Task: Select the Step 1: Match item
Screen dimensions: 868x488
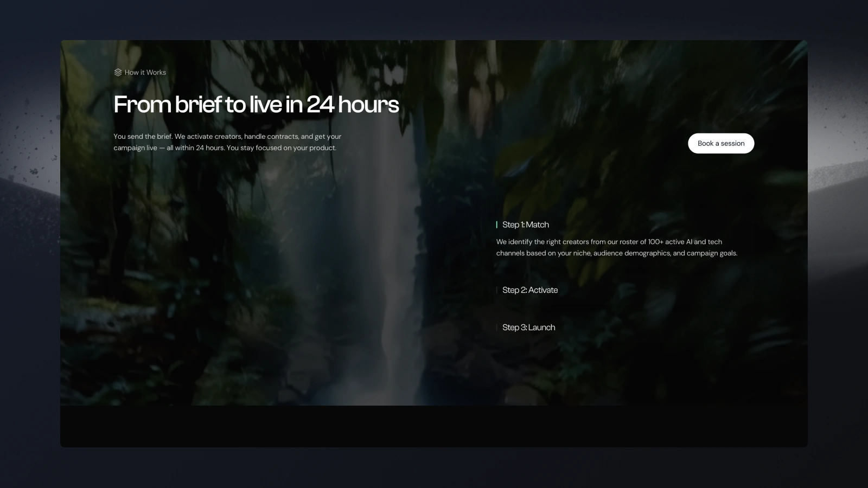Action: click(526, 224)
